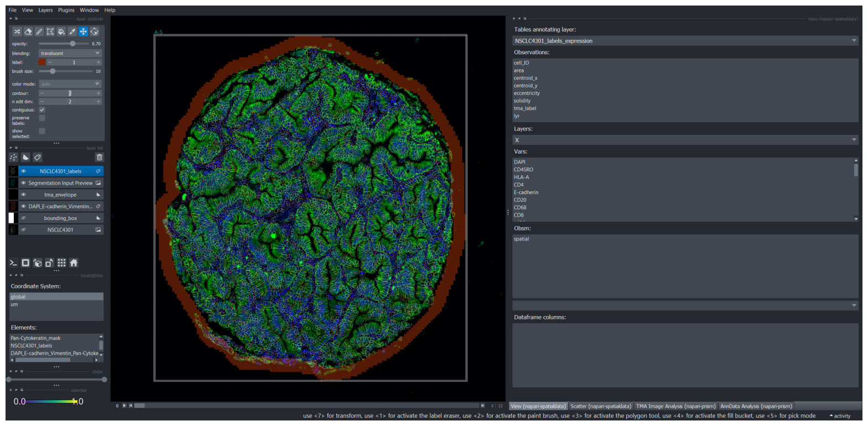Activate the color picker eyedropper tool

pyautogui.click(x=72, y=31)
